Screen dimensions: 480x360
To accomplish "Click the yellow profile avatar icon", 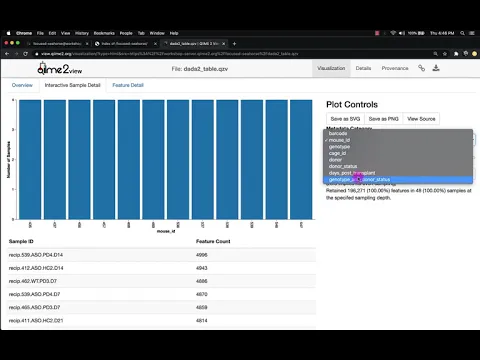I will tap(475, 54).
